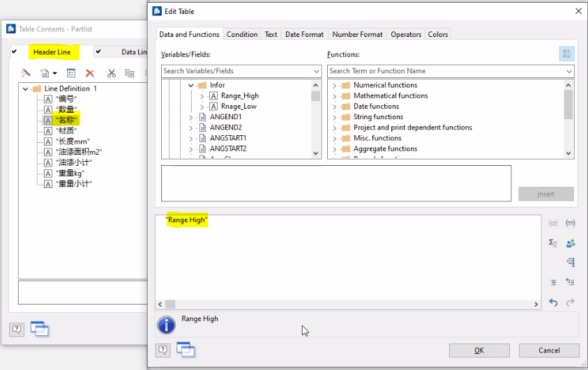Click the copy icon in Table Contents toolbar
Viewport: 588px width, 370px height.
click(x=129, y=73)
